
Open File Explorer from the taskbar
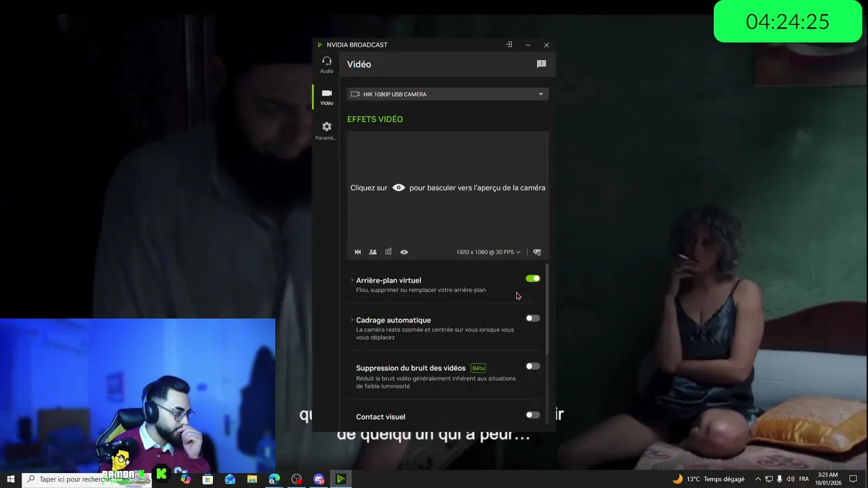[x=252, y=479]
